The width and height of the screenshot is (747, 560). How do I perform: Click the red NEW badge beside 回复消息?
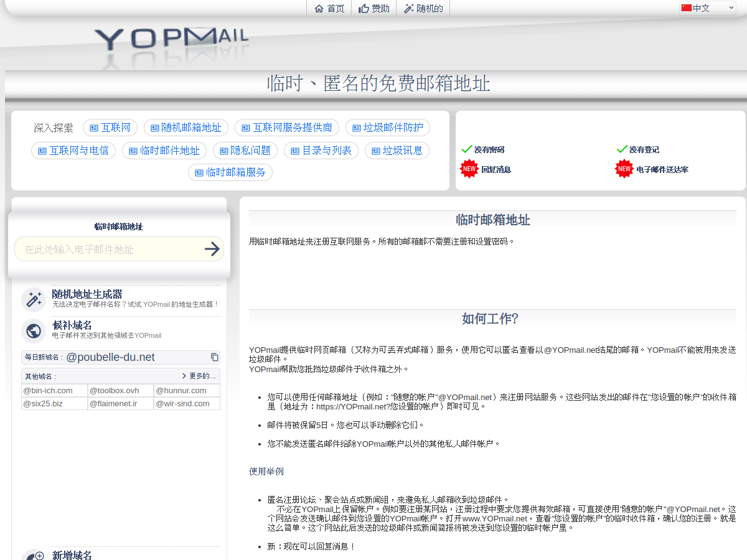tap(469, 169)
